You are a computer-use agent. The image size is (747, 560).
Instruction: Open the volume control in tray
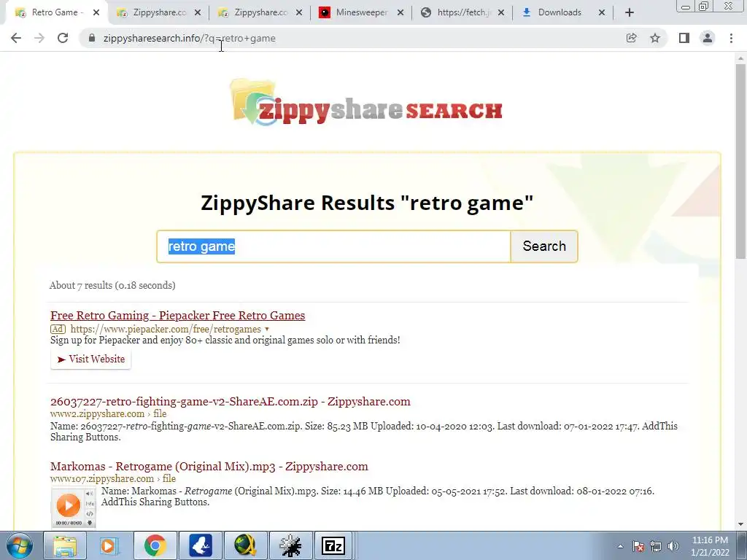[673, 546]
